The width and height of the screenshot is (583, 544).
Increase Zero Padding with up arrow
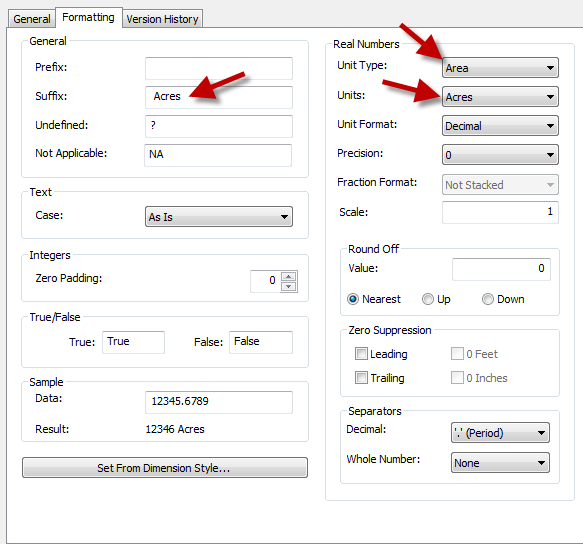pos(289,276)
